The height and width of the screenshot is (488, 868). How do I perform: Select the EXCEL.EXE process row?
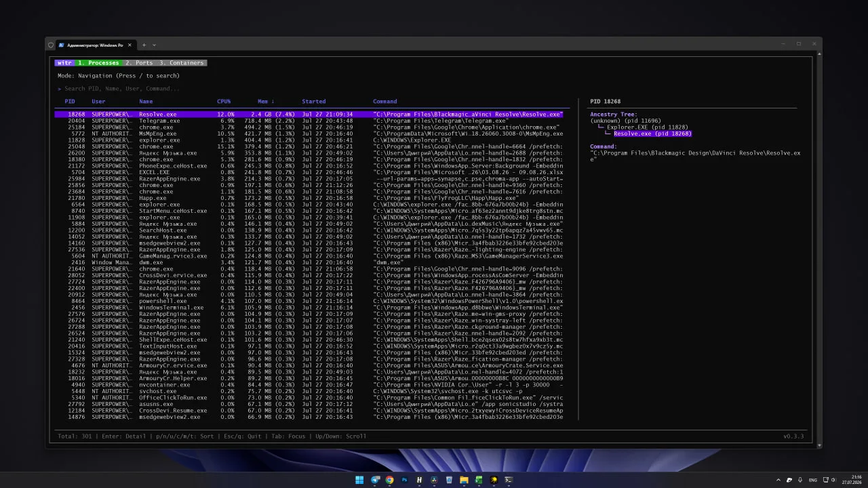[309, 172]
